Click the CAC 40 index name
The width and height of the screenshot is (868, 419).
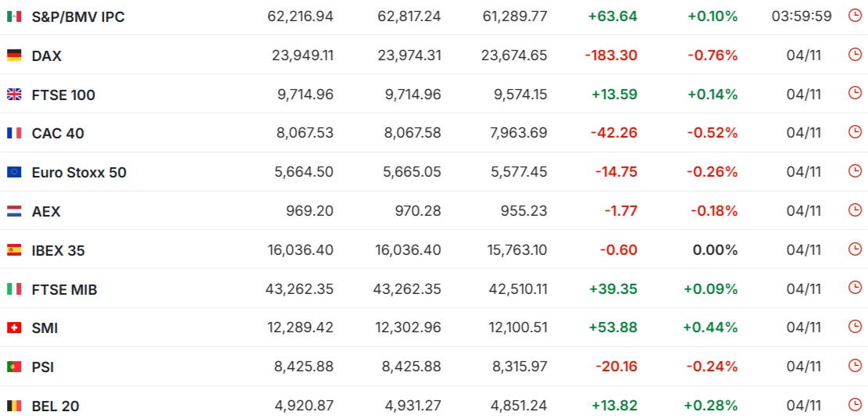click(x=58, y=133)
